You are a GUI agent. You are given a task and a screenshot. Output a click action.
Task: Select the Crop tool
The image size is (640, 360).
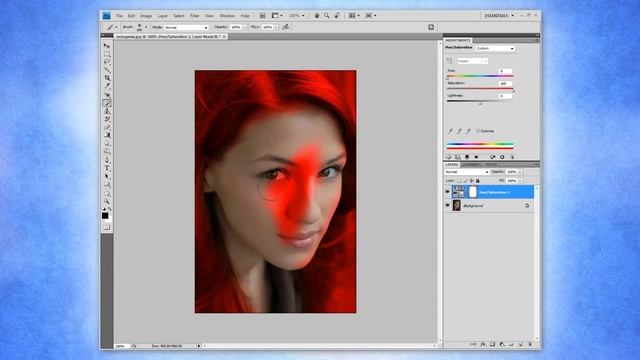pos(107,78)
